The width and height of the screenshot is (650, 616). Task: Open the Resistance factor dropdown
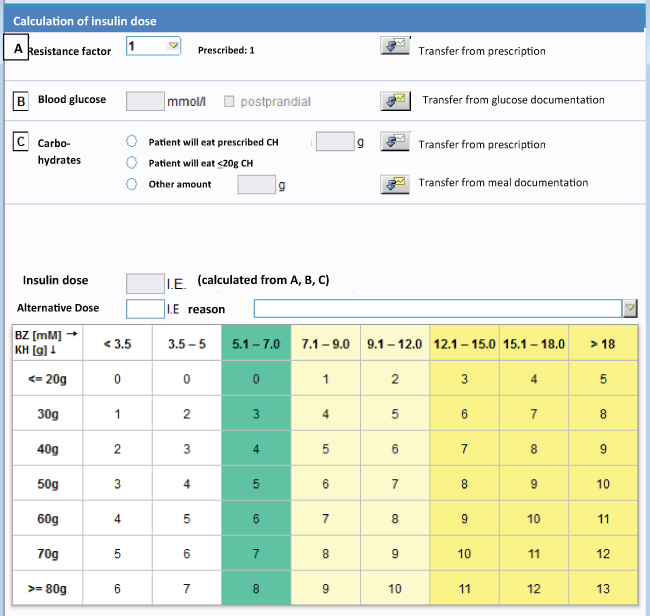click(172, 46)
